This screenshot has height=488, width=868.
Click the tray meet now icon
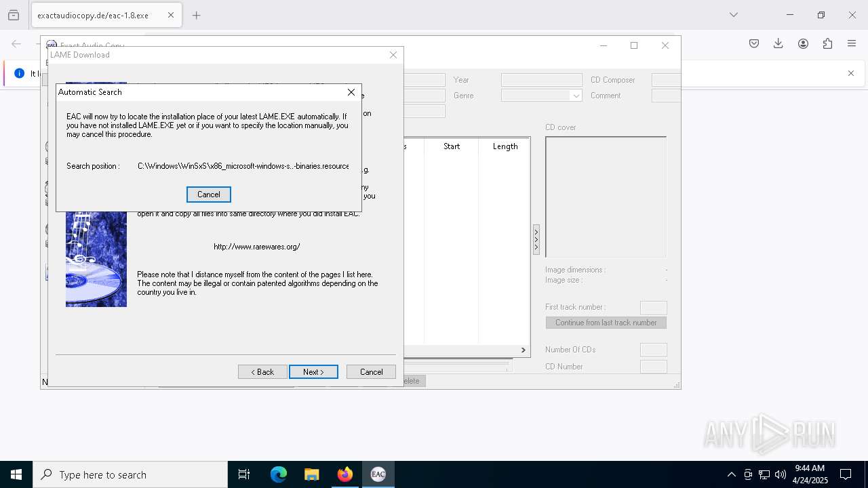coord(748,474)
